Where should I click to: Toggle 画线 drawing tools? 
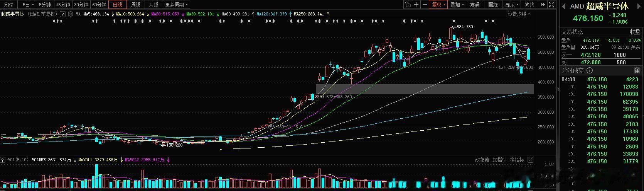pos(493,5)
